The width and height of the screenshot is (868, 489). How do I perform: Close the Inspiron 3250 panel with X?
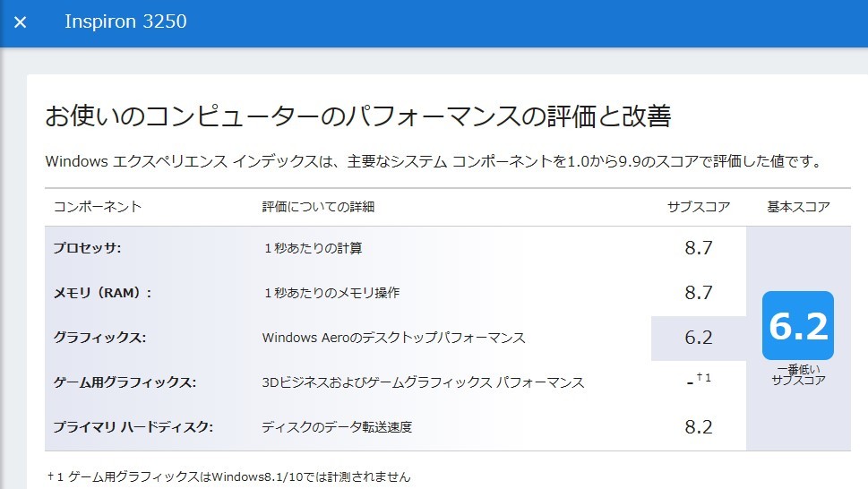[x=21, y=22]
